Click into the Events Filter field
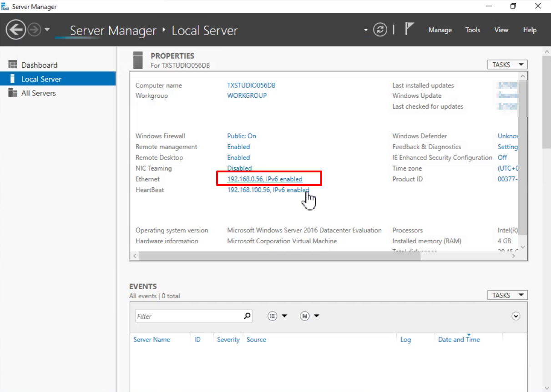This screenshot has width=551, height=392. (188, 316)
